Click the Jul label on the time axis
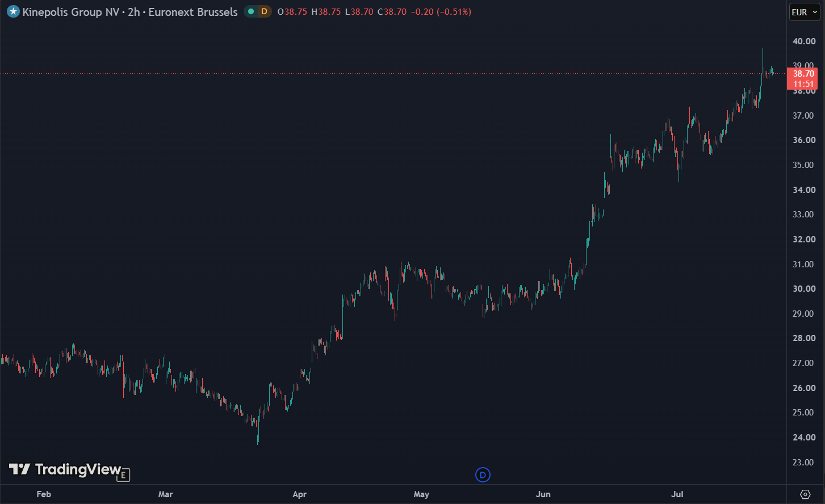This screenshot has width=825, height=504. click(677, 494)
